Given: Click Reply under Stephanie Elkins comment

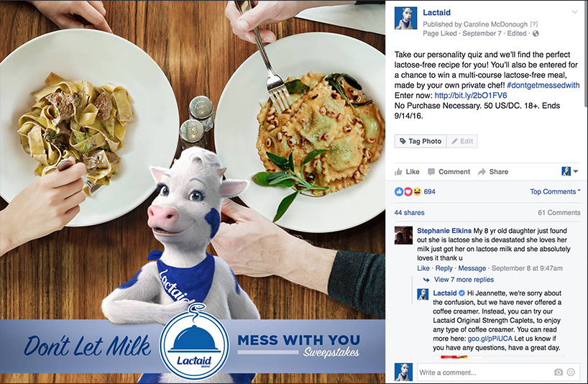Looking at the screenshot, I should click(444, 268).
